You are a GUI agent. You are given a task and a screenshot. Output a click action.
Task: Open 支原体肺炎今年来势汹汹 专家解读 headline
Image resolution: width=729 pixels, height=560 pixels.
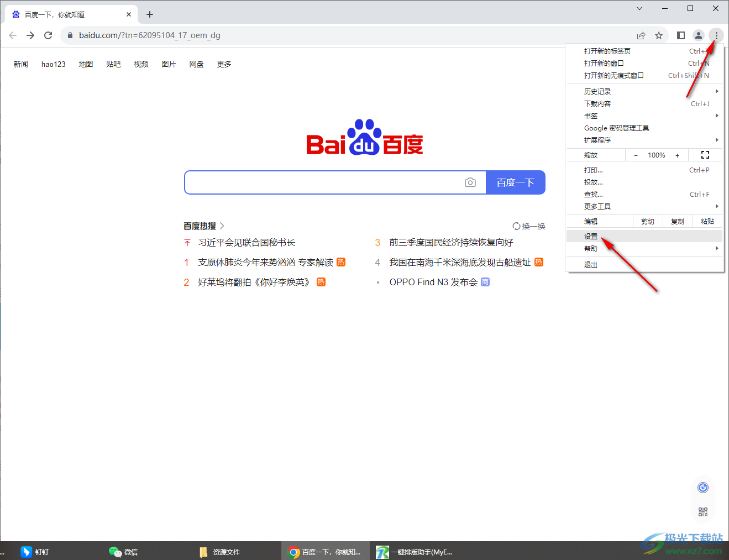click(x=266, y=263)
